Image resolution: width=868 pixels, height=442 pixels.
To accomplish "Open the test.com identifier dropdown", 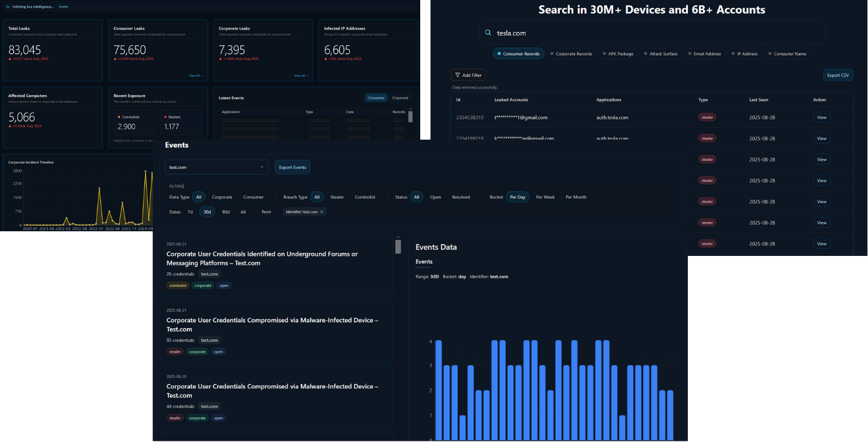I will point(216,167).
